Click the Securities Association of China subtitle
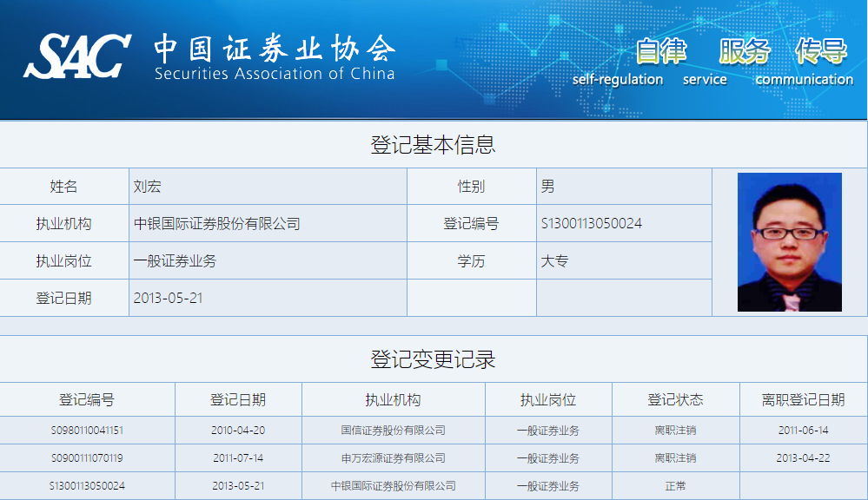 275,74
